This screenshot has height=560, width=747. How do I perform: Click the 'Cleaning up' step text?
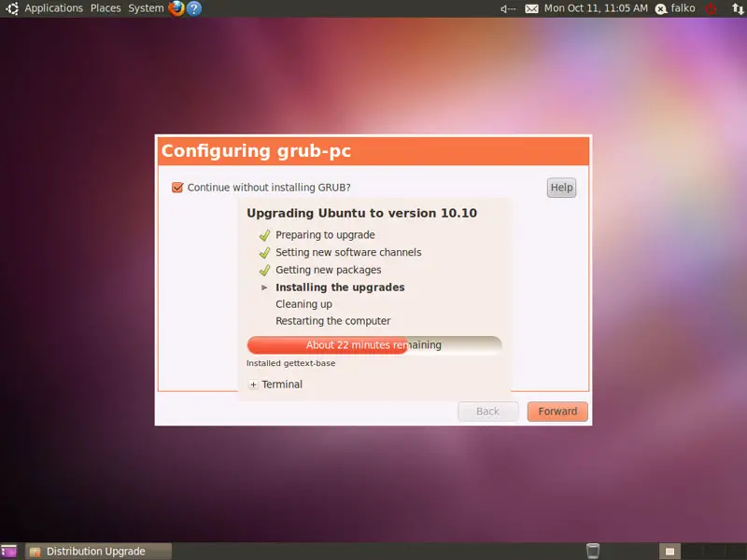pyautogui.click(x=304, y=304)
